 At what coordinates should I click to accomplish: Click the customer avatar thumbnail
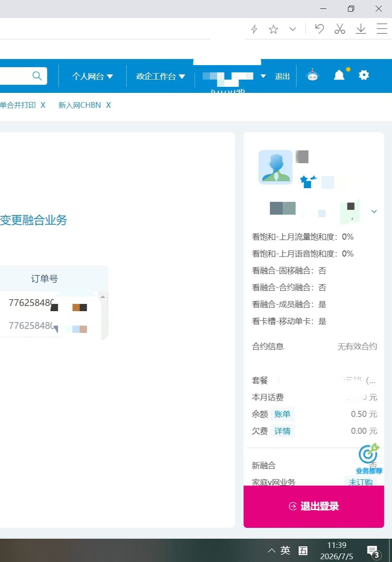[x=276, y=167]
